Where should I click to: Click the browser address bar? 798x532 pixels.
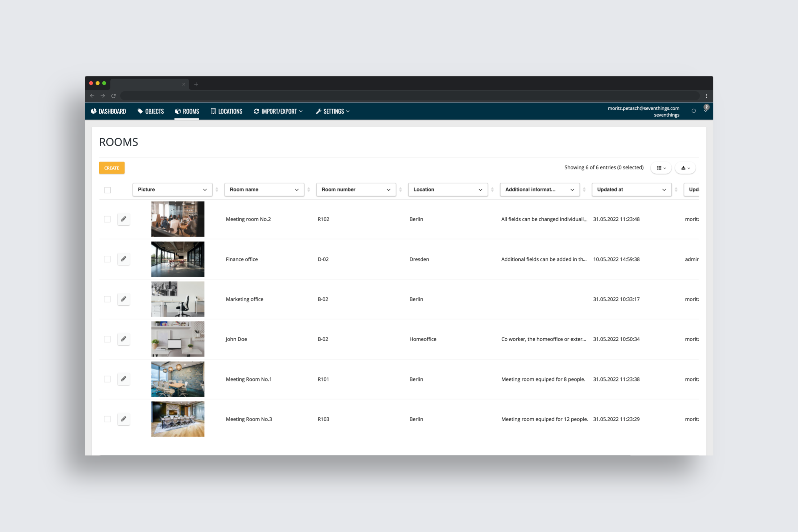click(x=410, y=96)
